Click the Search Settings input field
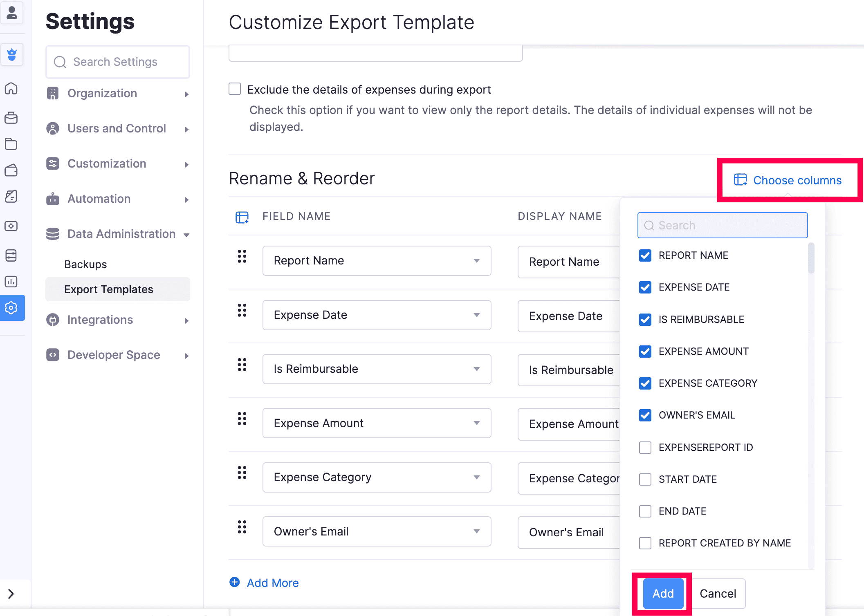Viewport: 864px width, 616px height. tap(117, 62)
